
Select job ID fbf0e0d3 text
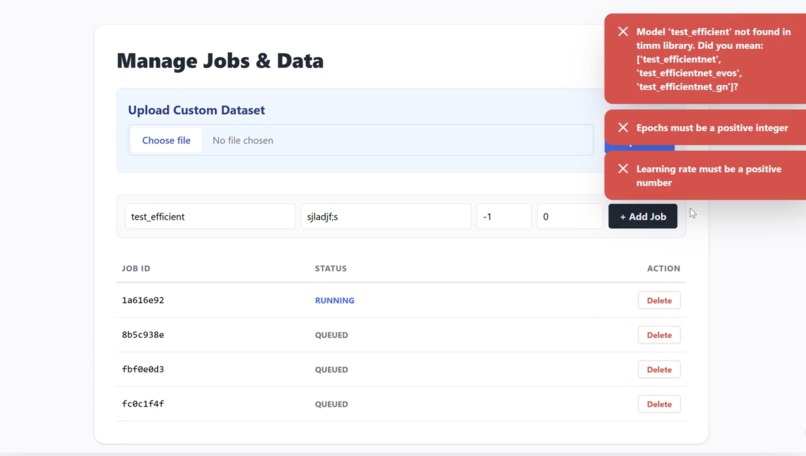point(143,369)
